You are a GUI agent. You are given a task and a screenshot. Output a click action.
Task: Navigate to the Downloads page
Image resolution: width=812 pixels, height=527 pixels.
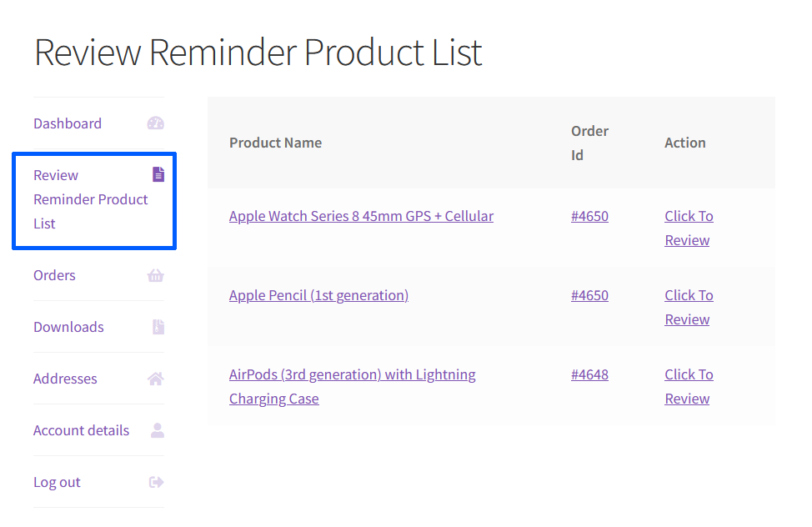tap(68, 326)
